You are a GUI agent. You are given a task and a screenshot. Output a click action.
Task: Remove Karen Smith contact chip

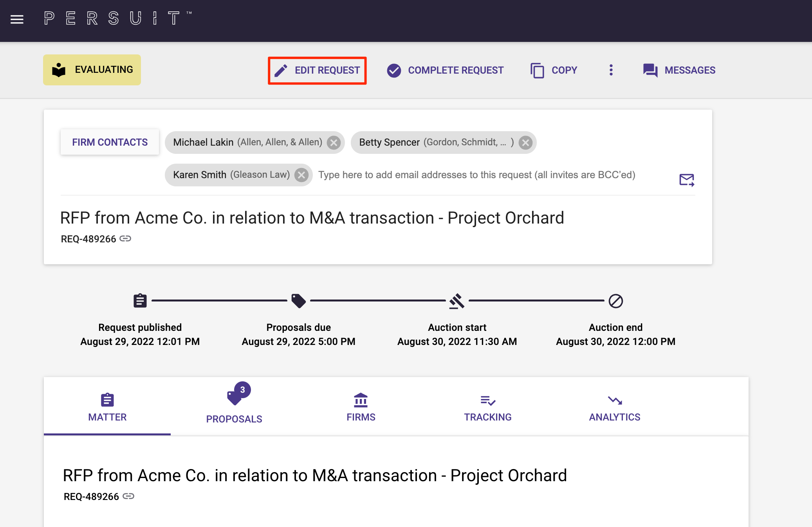coord(301,175)
